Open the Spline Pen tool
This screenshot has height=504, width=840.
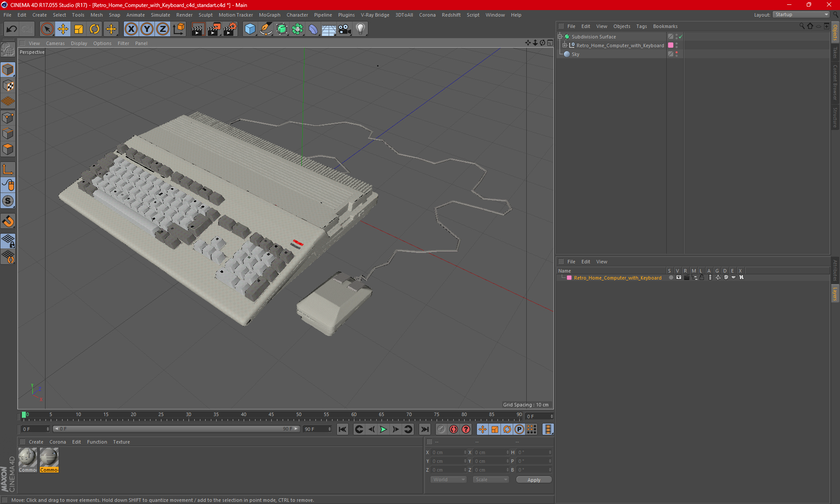266,29
